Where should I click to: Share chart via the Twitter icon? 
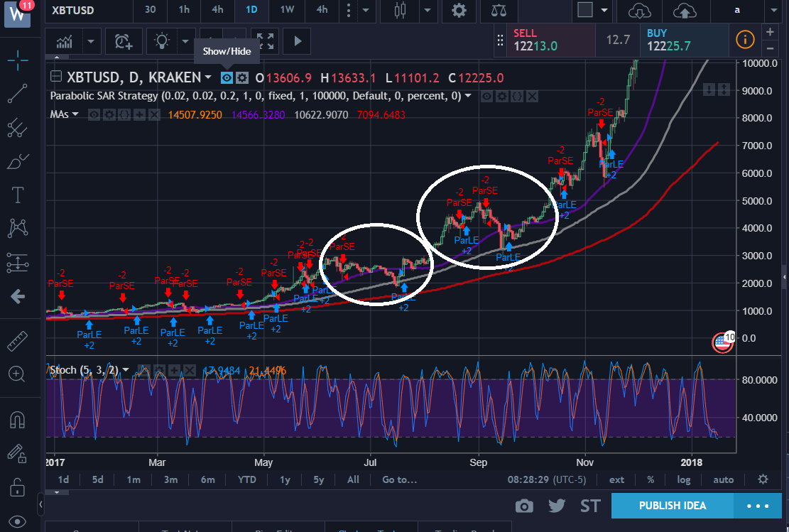pos(557,506)
